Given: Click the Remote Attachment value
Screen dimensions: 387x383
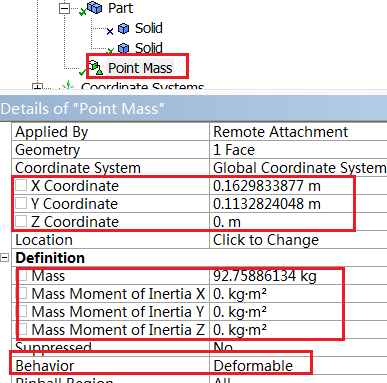Looking at the screenshot, I should point(298,132).
